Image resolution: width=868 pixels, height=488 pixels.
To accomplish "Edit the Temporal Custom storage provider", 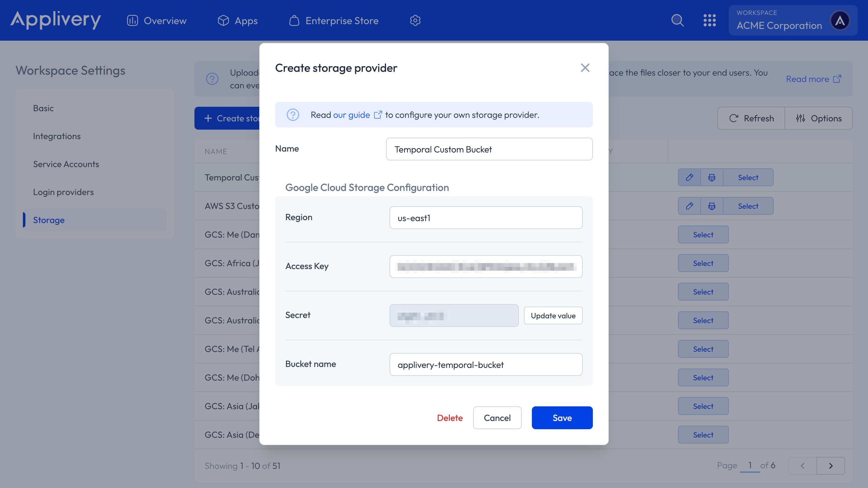I will point(689,177).
